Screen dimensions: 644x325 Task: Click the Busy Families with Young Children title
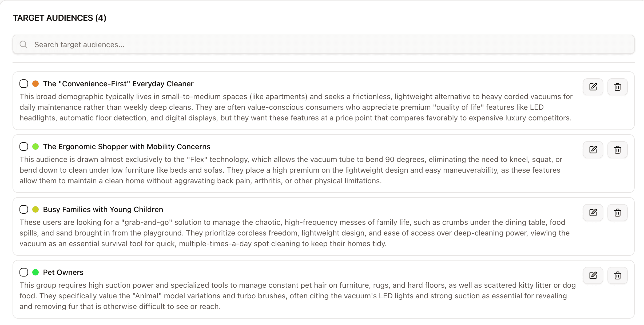point(103,209)
